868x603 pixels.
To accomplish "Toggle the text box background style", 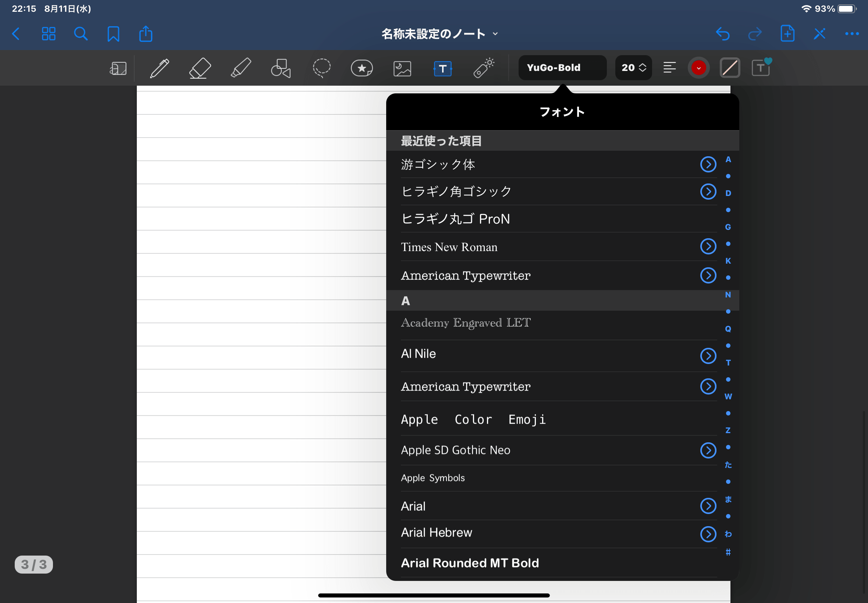I will point(730,68).
